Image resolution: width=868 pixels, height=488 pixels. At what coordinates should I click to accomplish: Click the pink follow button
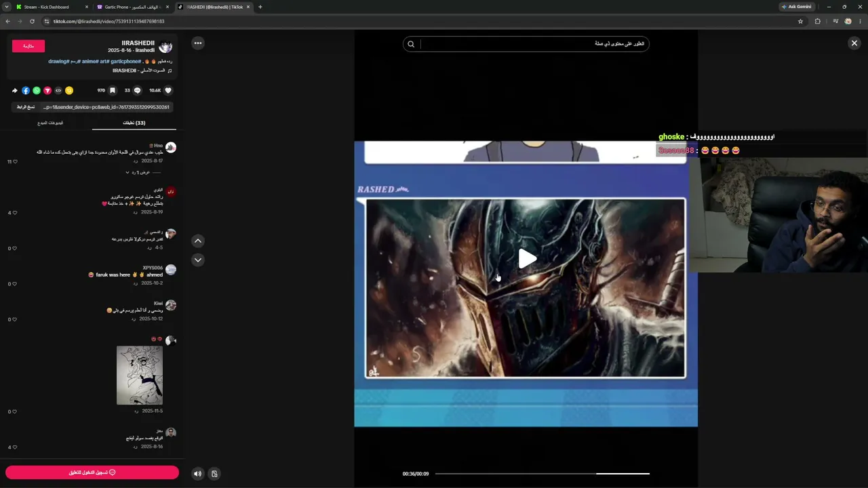(x=28, y=46)
